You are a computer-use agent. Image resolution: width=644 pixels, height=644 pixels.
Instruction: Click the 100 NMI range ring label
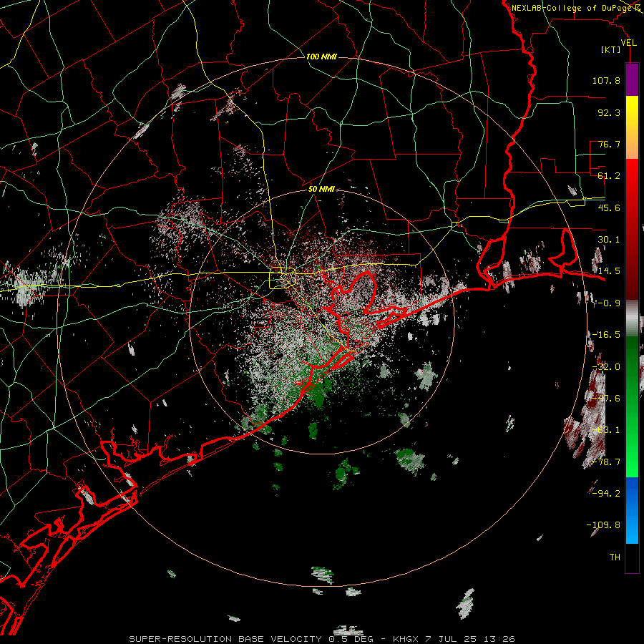(x=321, y=57)
